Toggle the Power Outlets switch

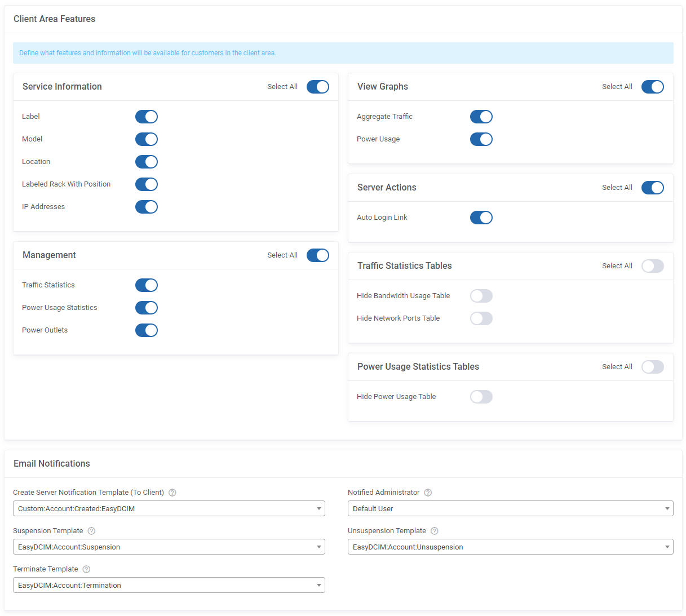[x=147, y=330]
